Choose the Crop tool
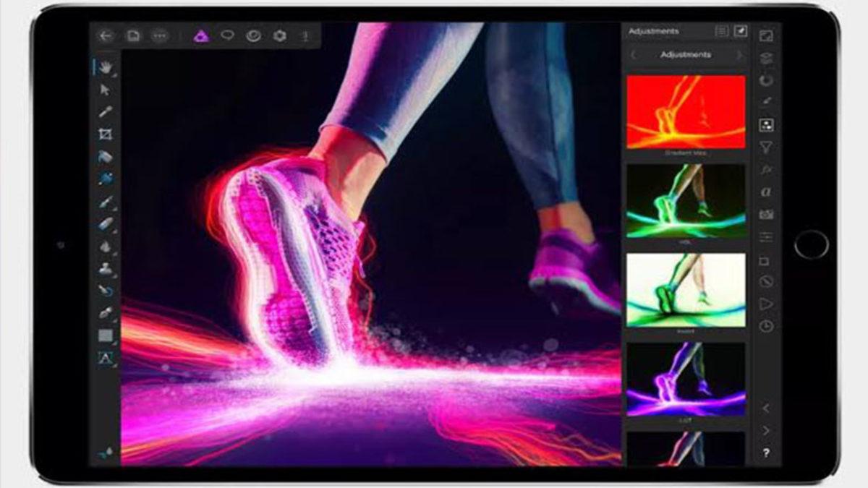This screenshot has width=868, height=488. click(106, 134)
